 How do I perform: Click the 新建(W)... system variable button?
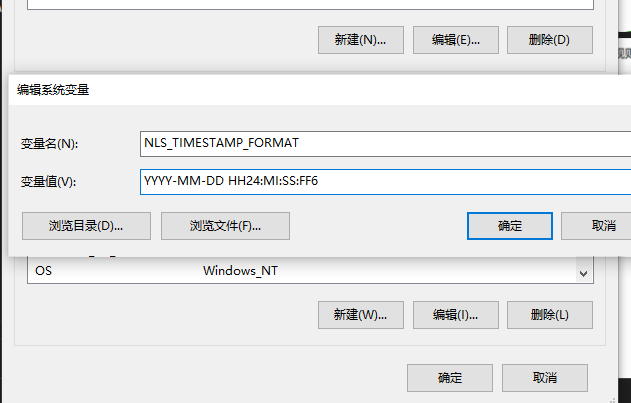360,315
